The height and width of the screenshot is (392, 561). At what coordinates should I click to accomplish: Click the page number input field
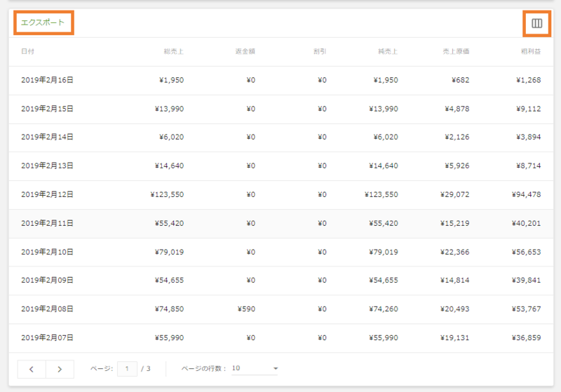127,369
